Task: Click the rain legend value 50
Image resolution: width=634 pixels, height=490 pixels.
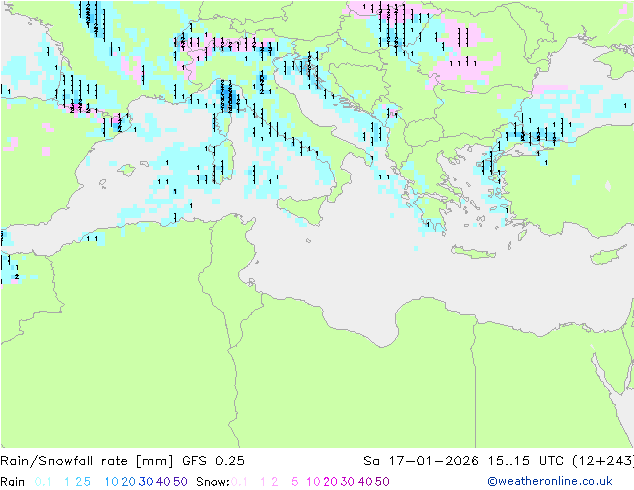Action: (x=180, y=482)
